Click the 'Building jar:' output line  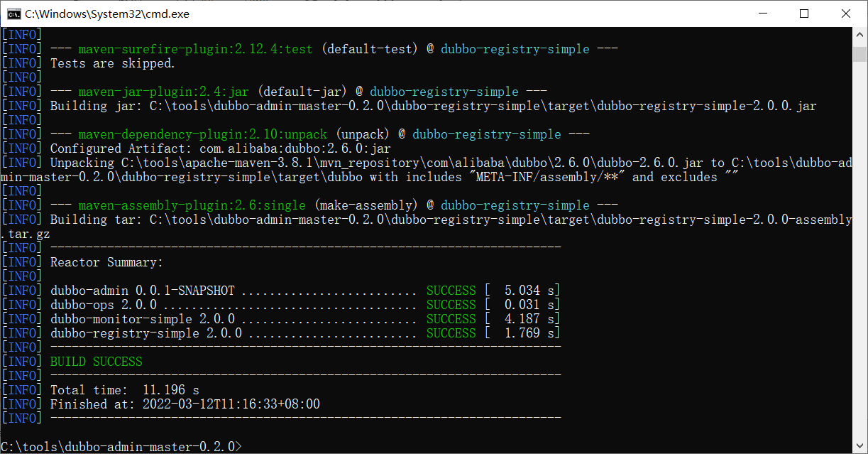click(433, 106)
